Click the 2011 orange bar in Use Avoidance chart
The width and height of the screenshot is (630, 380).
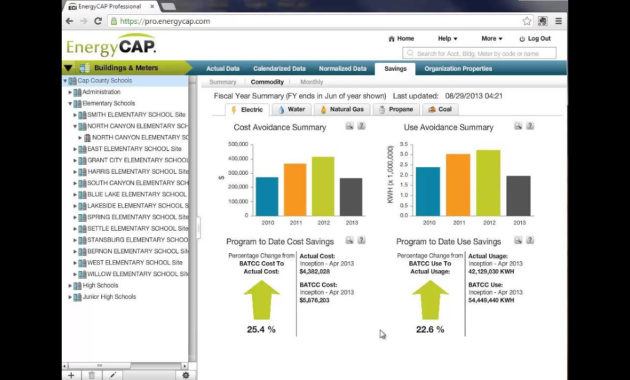click(458, 185)
